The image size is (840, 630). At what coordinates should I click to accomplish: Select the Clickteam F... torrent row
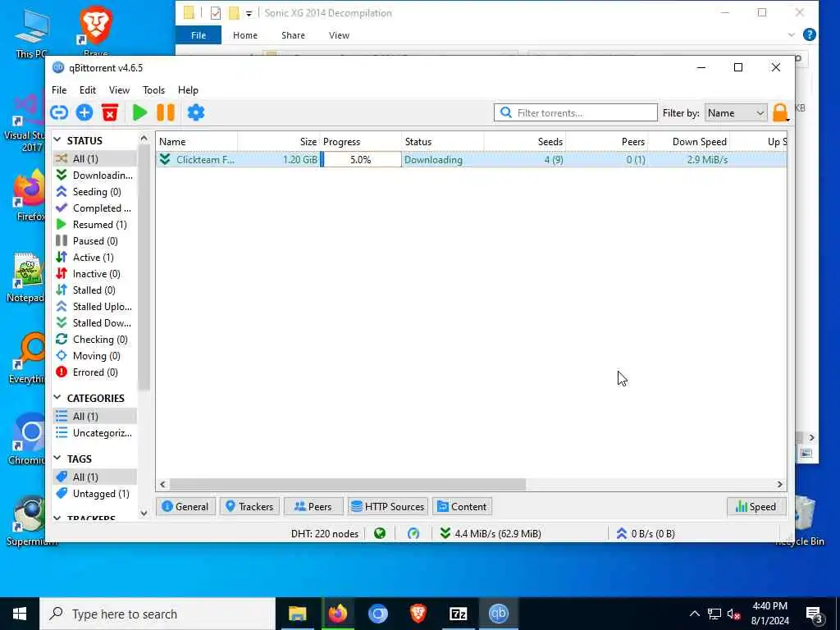(x=472, y=160)
